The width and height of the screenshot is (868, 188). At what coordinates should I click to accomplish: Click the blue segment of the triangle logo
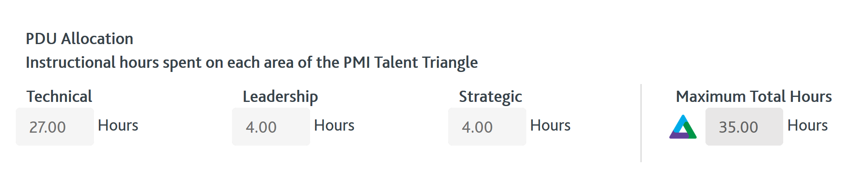coord(680,122)
